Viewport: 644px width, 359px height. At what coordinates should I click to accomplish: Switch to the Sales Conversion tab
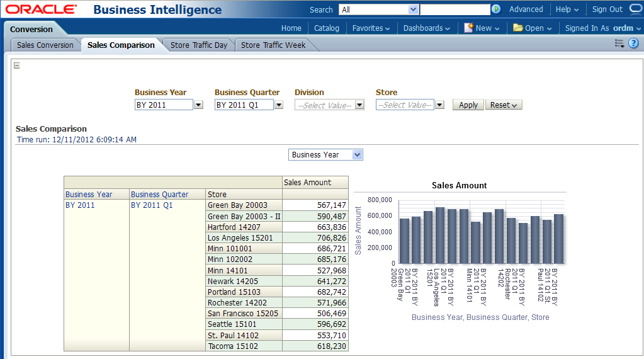pyautogui.click(x=45, y=45)
